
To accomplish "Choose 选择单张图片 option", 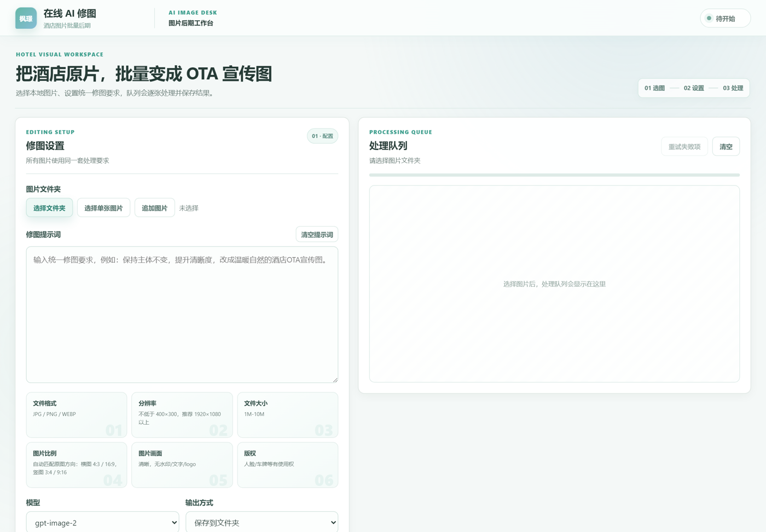I will 103,208.
